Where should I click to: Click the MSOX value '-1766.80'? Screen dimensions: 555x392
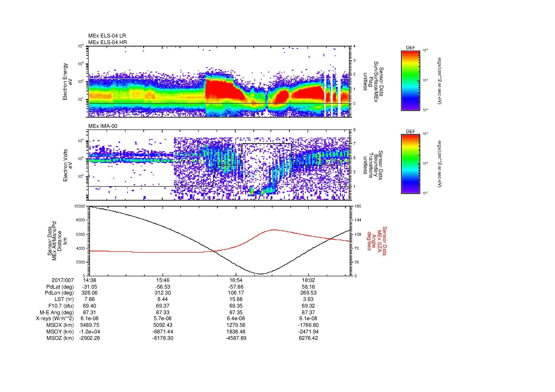coord(308,325)
